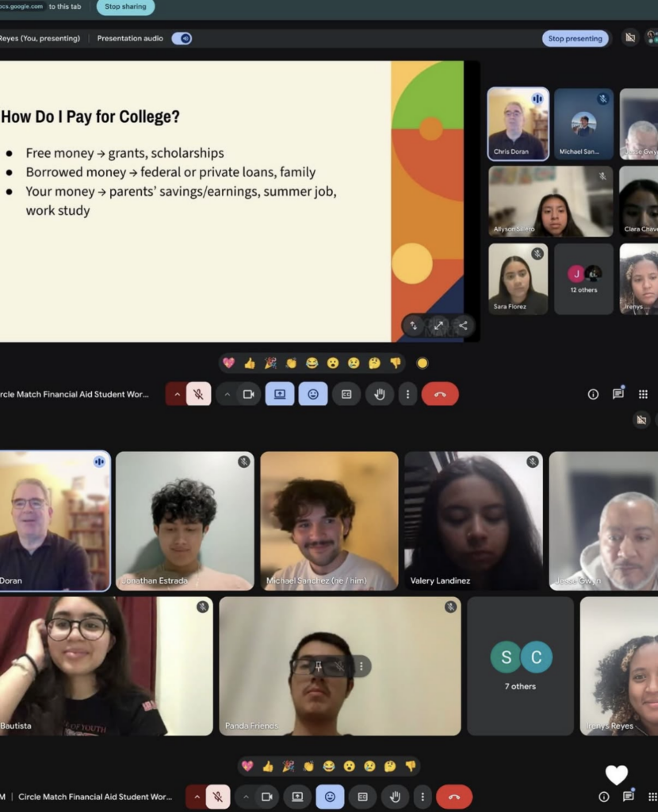658x812 pixels.
Task: Open the emoji reactions button in upper bar
Action: click(313, 394)
